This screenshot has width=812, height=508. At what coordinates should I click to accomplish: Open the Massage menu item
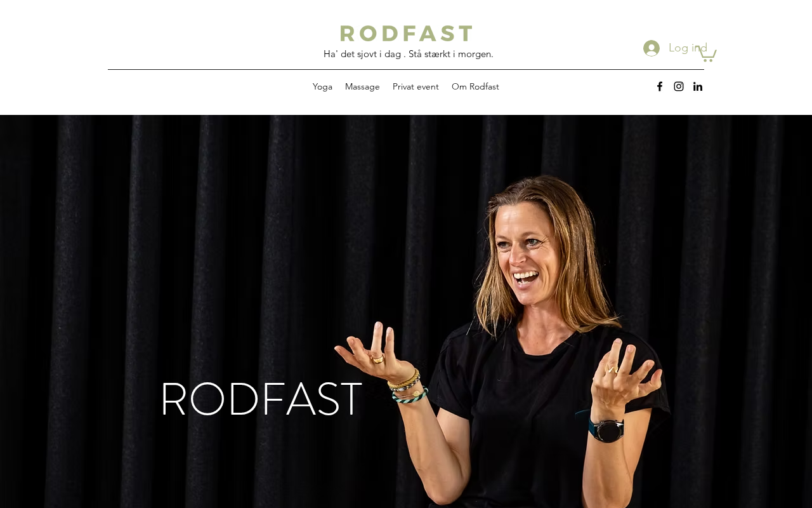pyautogui.click(x=362, y=87)
